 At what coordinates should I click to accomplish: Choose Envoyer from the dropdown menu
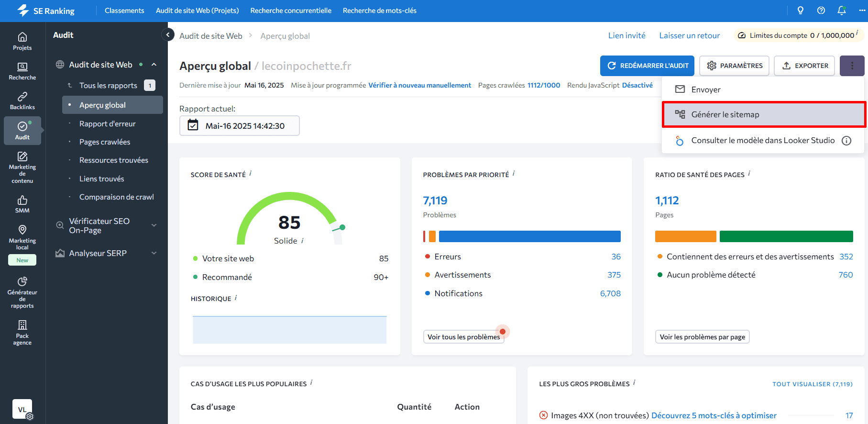click(x=706, y=89)
